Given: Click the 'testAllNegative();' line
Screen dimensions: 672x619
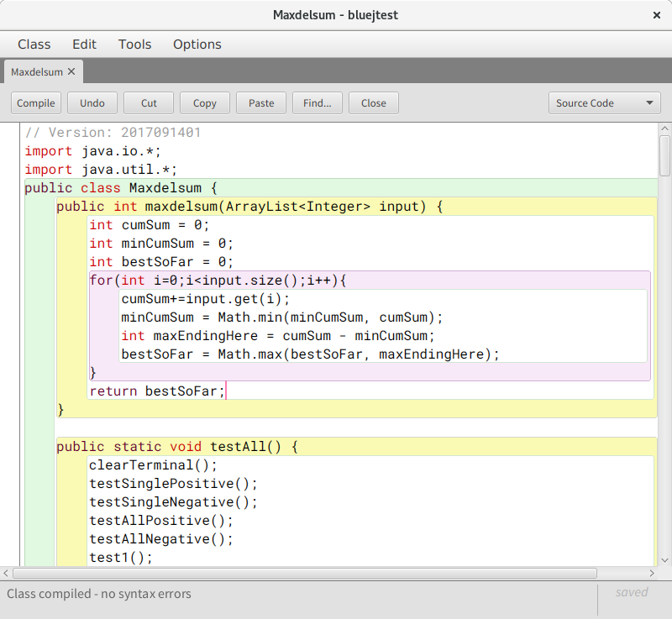Looking at the screenshot, I should click(x=161, y=538).
